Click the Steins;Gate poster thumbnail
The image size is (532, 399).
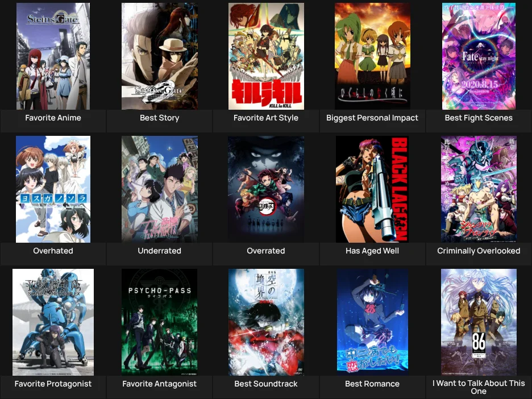pos(53,56)
